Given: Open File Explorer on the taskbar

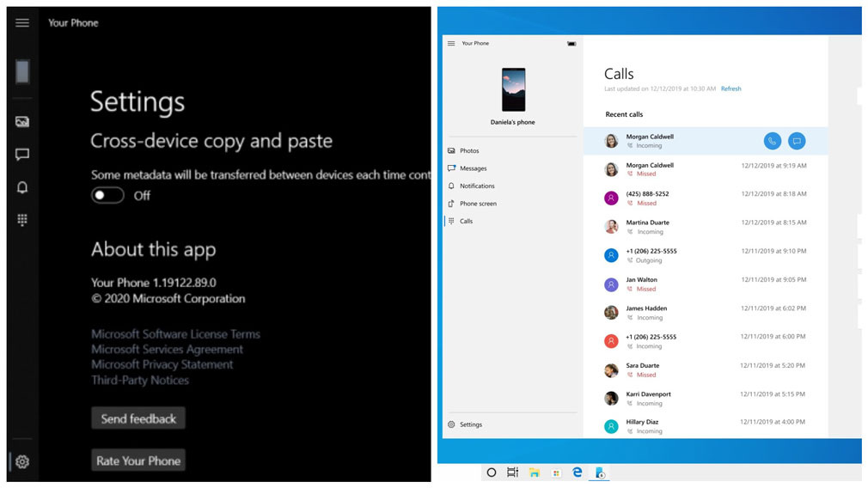Looking at the screenshot, I should pos(535,473).
